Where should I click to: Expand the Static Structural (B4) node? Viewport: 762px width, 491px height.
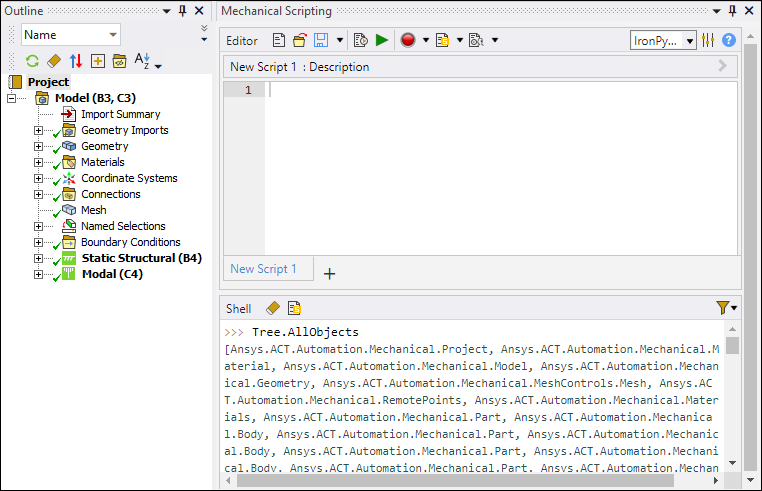coord(39,258)
